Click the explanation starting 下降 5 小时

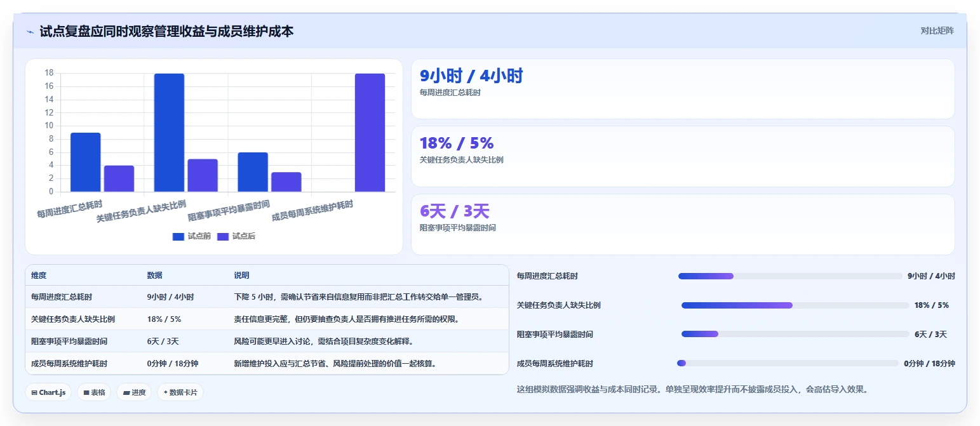tap(359, 296)
